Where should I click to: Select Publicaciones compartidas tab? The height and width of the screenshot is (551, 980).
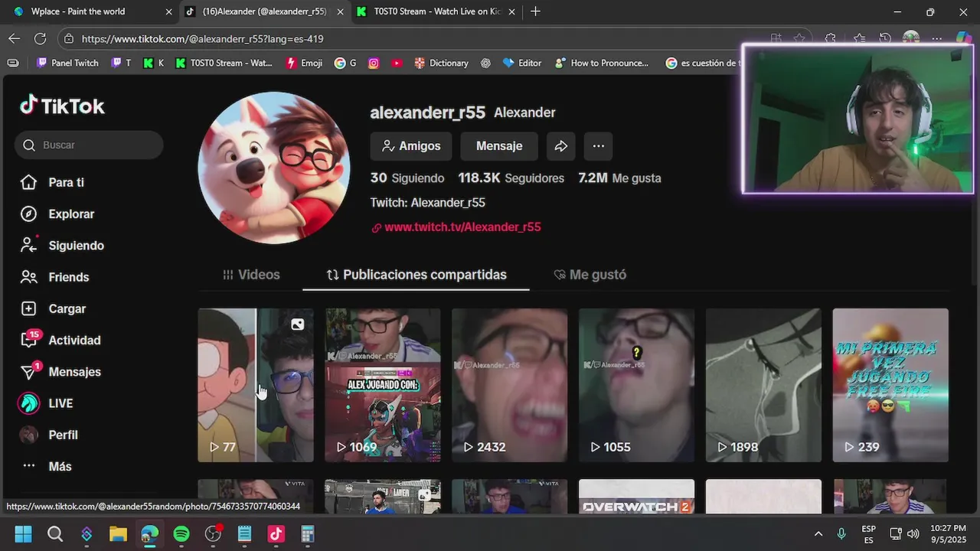416,275
